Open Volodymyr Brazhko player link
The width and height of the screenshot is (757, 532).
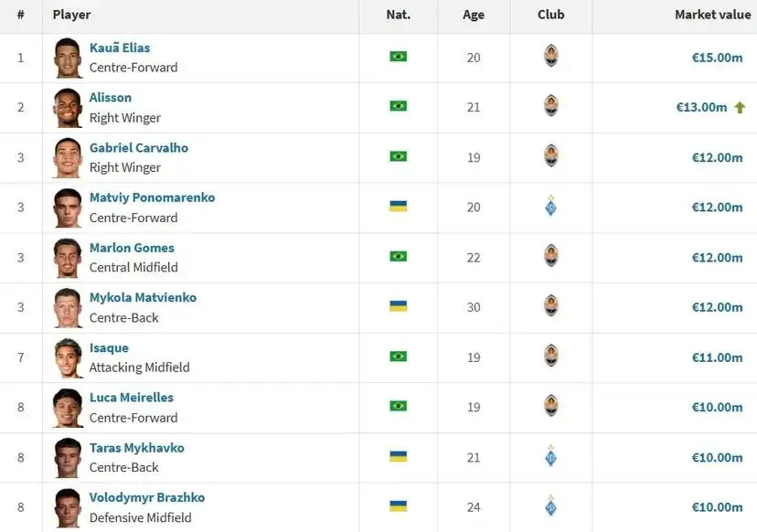point(147,497)
